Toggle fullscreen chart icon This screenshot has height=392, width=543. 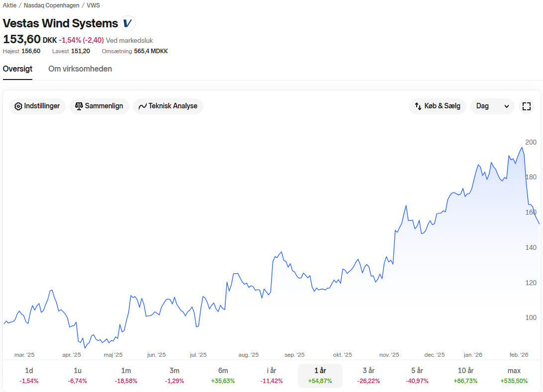[x=527, y=106]
